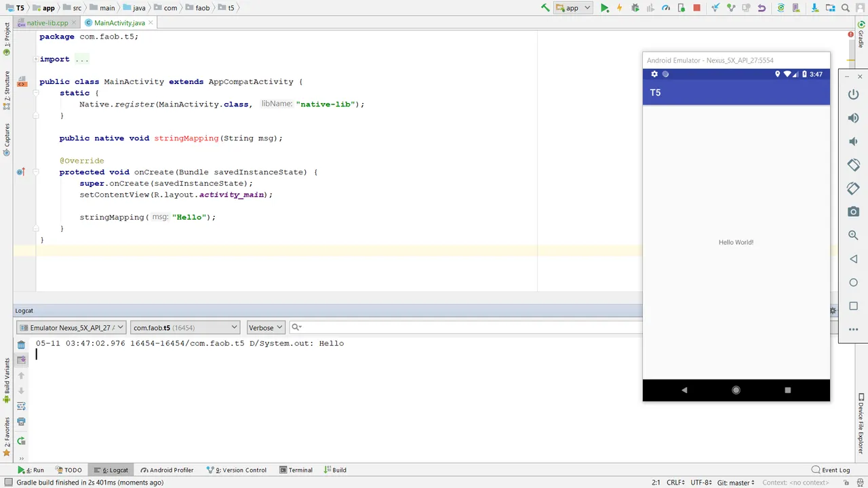Screen dimensions: 868x488
Task: Open the Build bottom tab
Action: pos(335,470)
